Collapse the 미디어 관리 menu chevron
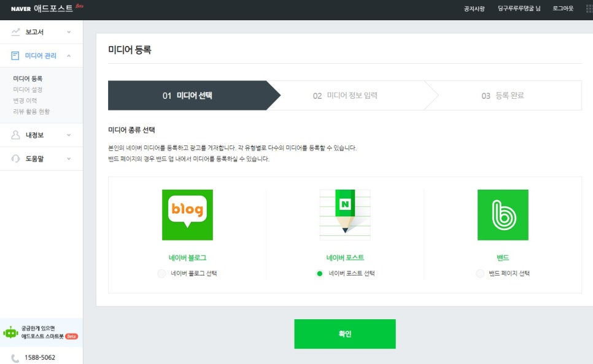The width and height of the screenshot is (593, 364). 69,56
